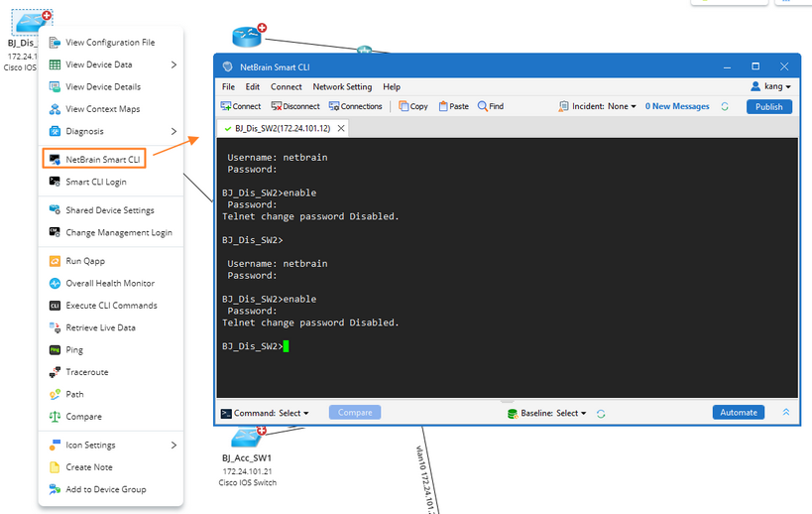Open the Help menu in Smart CLI

[x=392, y=87]
